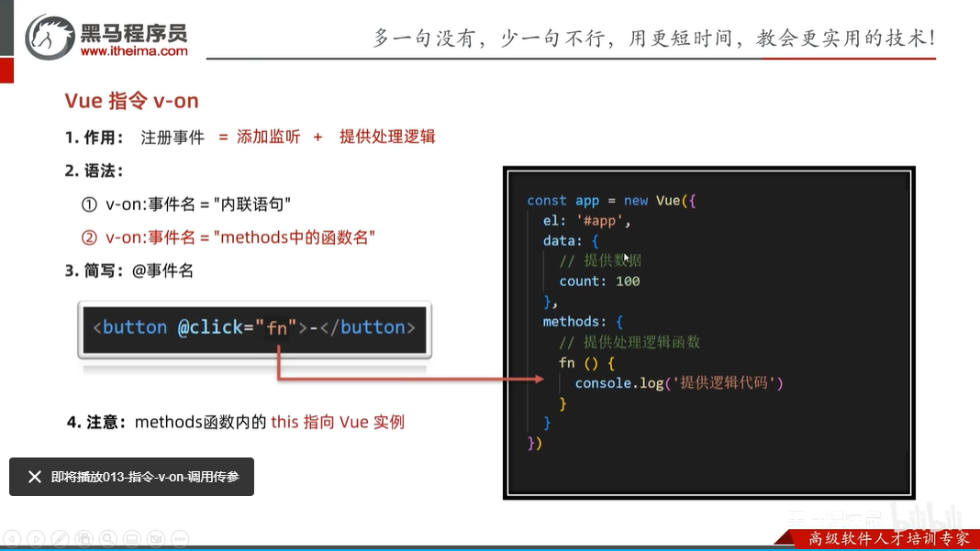
Task: Click the '@事件名' shorthand text
Action: tap(162, 270)
